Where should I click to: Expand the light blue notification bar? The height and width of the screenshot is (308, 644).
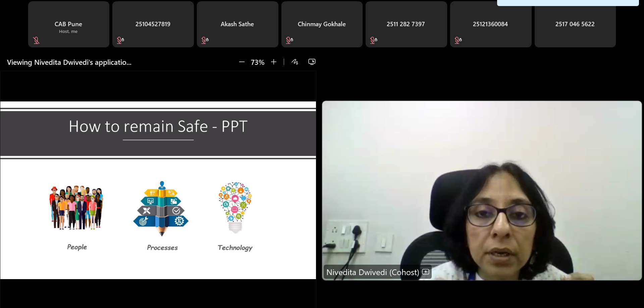pos(568,3)
